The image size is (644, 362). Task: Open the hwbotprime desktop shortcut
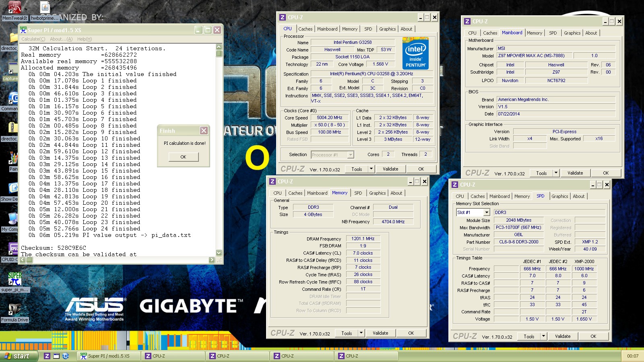click(x=45, y=8)
